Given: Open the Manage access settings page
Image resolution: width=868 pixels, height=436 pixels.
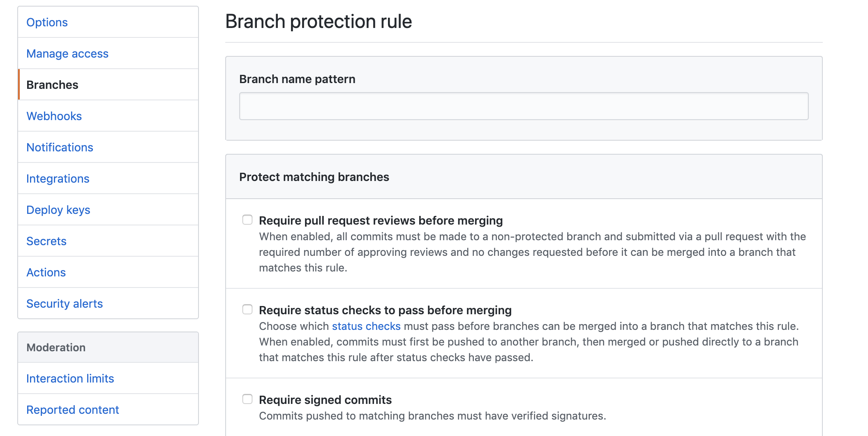Looking at the screenshot, I should [67, 53].
